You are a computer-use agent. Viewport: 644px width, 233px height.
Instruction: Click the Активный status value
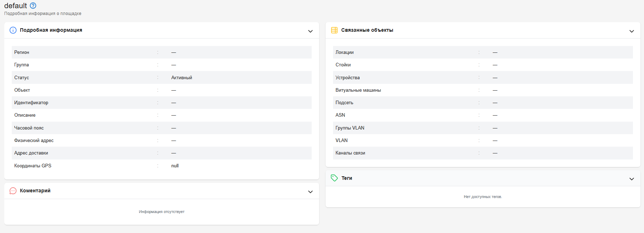(182, 77)
